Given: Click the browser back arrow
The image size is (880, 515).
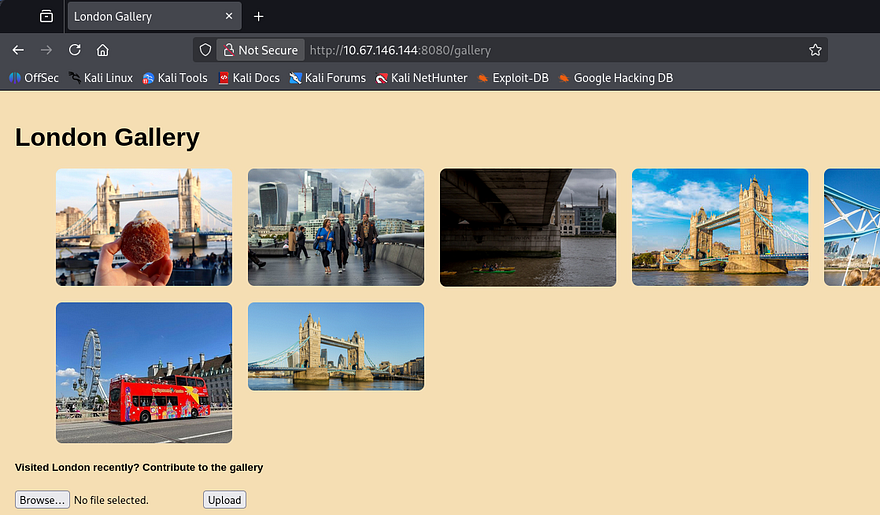Looking at the screenshot, I should [18, 50].
